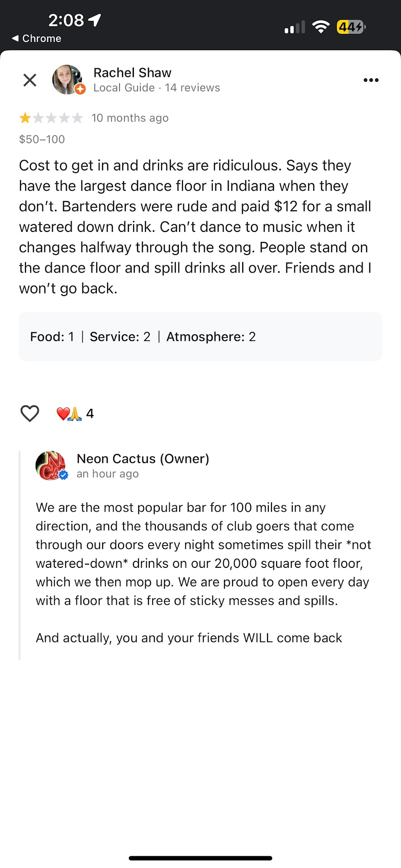Tap the Neon Cactus (Owner) name
Image resolution: width=401 pixels, height=868 pixels.
click(143, 459)
